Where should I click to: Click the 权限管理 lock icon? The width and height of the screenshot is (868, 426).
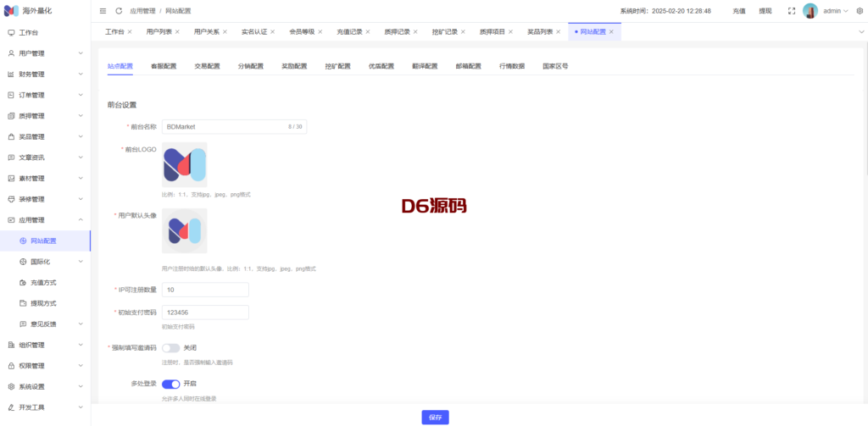point(11,366)
